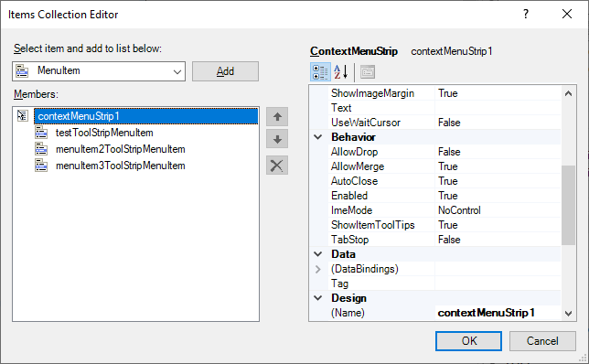This screenshot has height=364, width=589.
Task: Select menuItem2ToolStripMenuItem member
Action: [120, 149]
